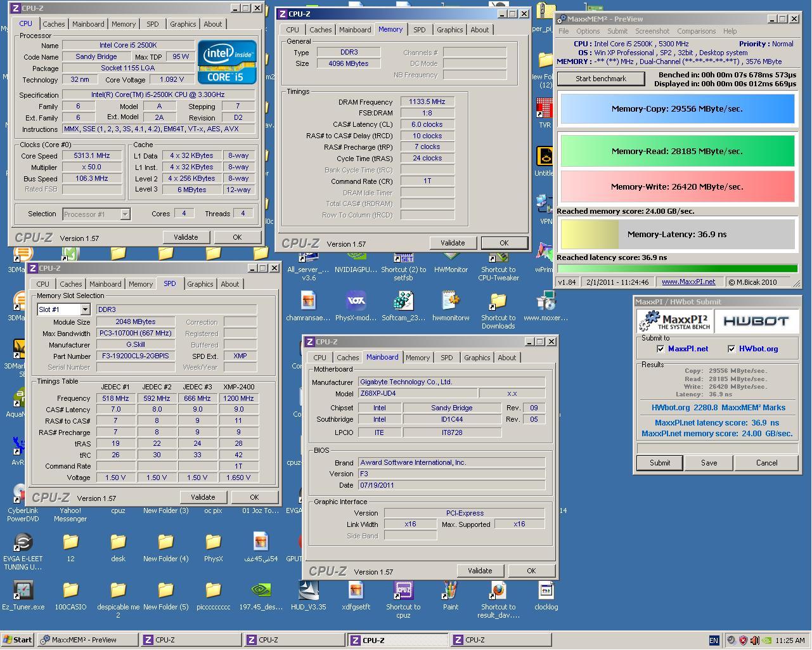Viewport: 812px width, 650px height.
Task: Open the Screenshot menu in MaxxMEM
Action: coord(652,31)
